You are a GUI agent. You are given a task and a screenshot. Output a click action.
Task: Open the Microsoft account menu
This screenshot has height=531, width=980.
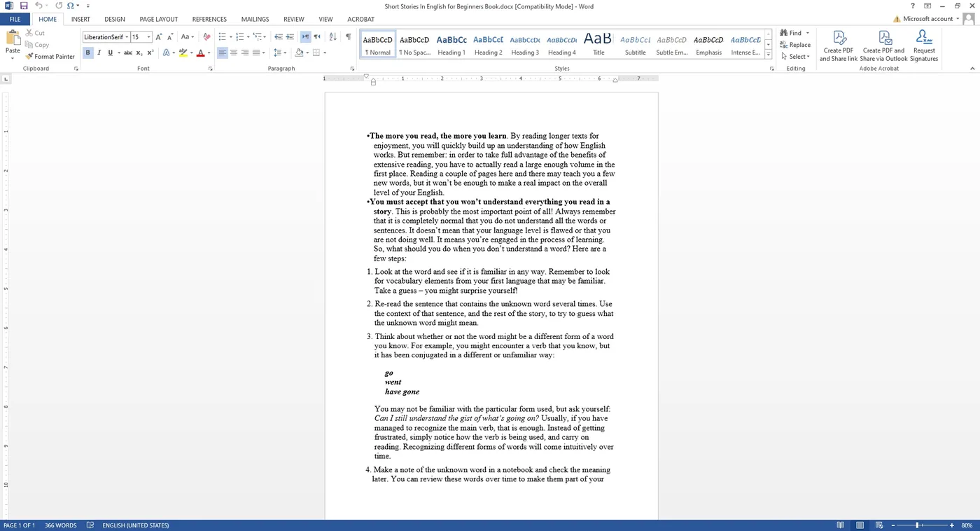point(928,19)
